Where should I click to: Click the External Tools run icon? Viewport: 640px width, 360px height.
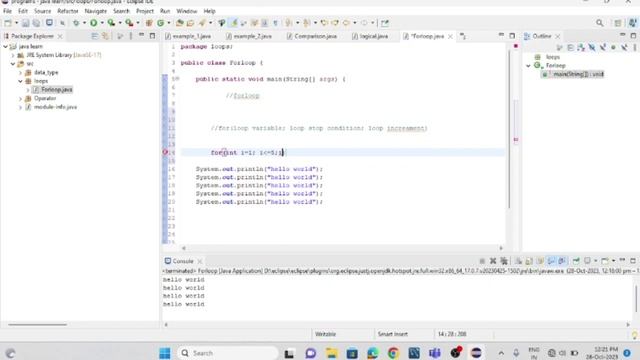[x=129, y=23]
